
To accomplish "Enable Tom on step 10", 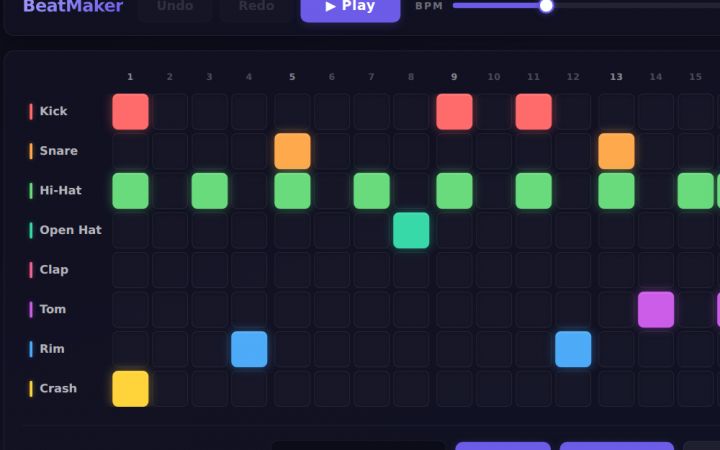I will click(x=494, y=309).
